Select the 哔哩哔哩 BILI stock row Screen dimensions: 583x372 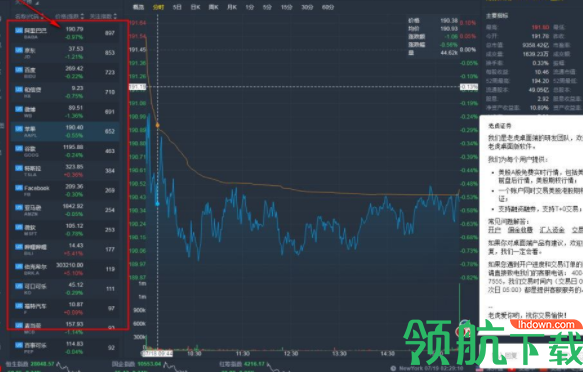tap(65, 250)
